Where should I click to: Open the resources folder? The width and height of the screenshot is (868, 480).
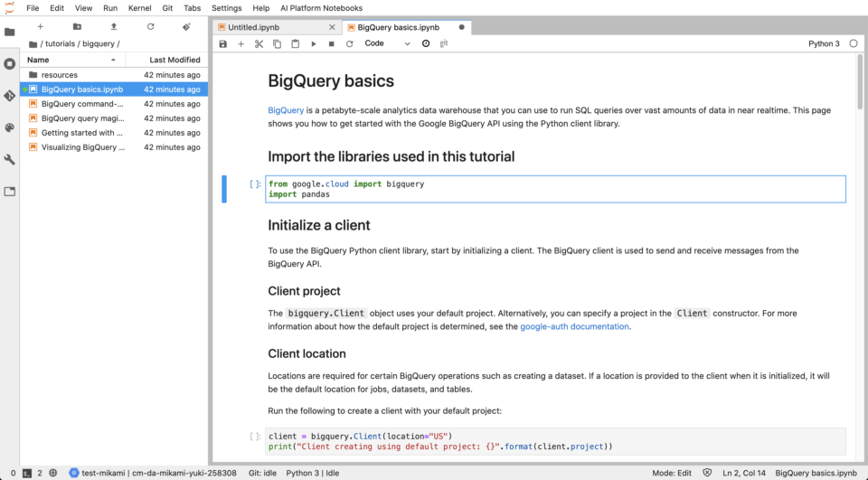click(114, 75)
